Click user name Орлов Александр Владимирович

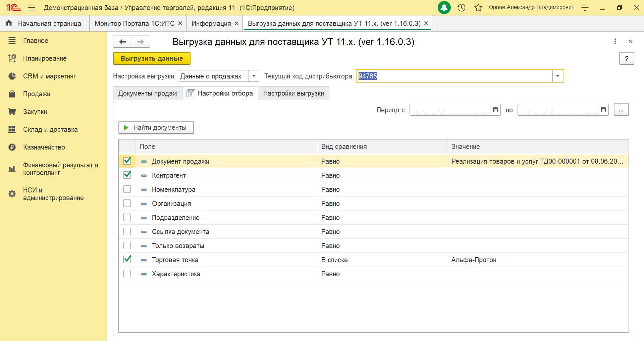pos(532,7)
